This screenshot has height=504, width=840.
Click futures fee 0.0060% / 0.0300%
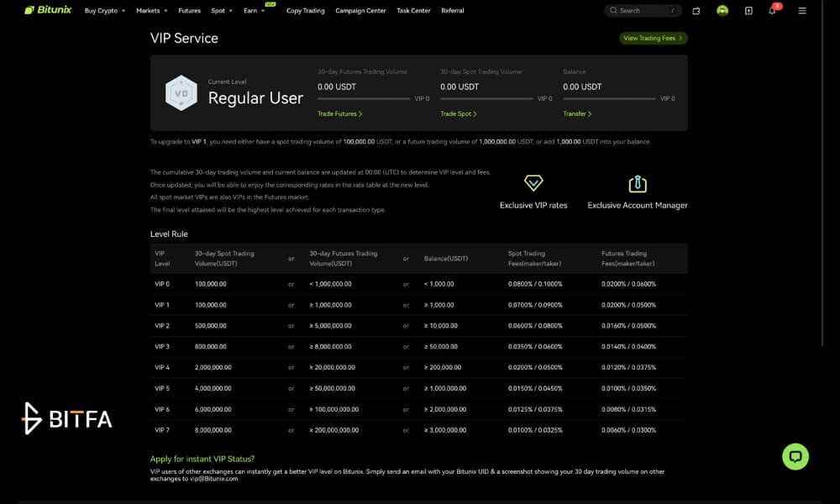(x=628, y=430)
